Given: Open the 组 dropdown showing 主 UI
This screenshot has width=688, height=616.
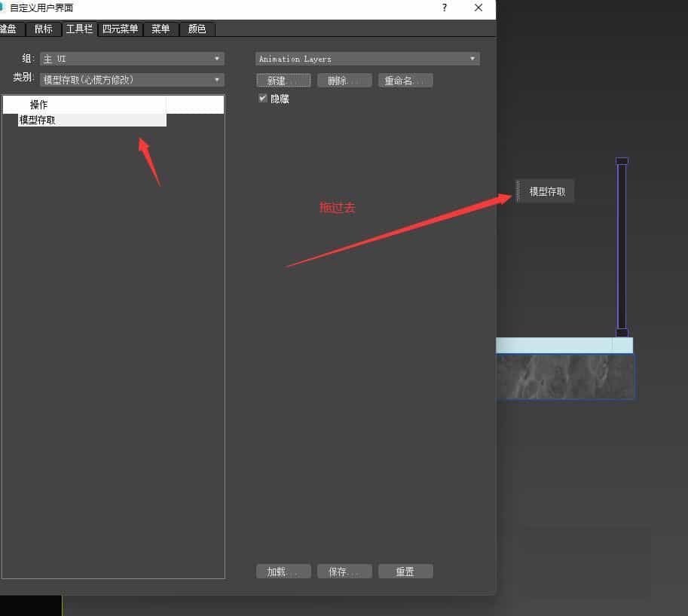Looking at the screenshot, I should [x=132, y=59].
